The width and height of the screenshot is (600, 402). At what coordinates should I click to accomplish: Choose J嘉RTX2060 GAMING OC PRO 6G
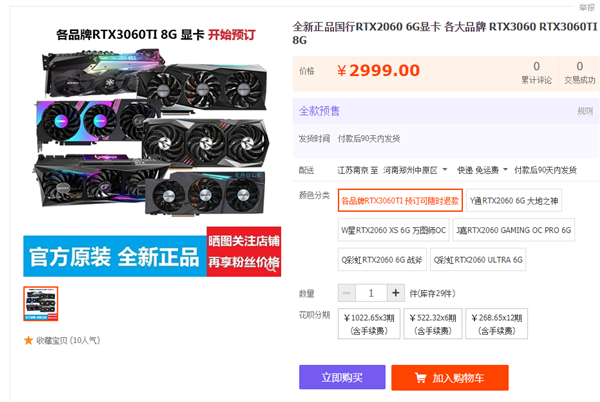(514, 230)
